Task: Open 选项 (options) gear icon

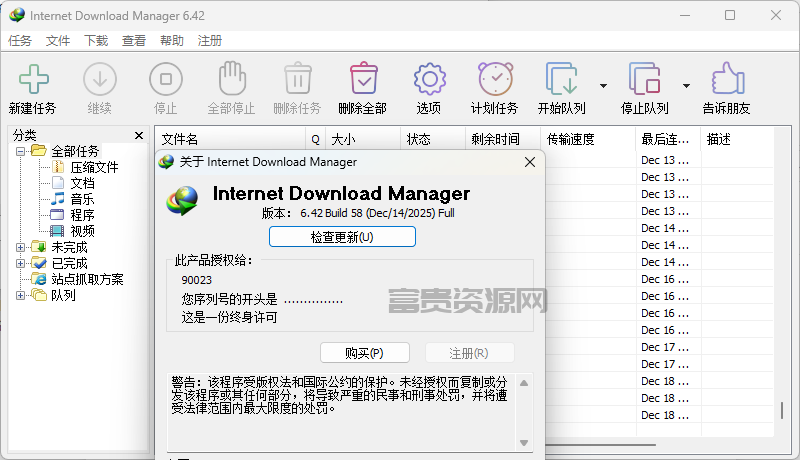Action: (430, 79)
